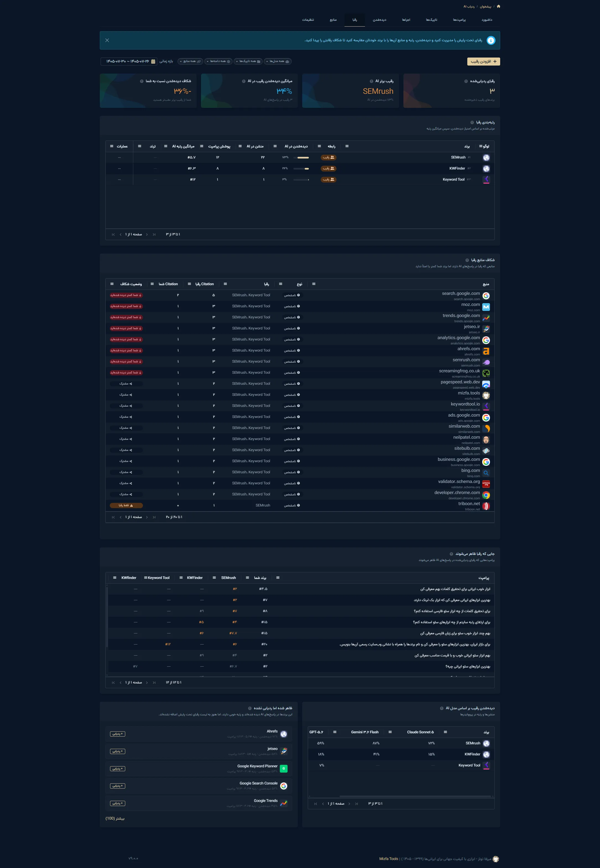Open the calendar icon in date range

click(153, 61)
